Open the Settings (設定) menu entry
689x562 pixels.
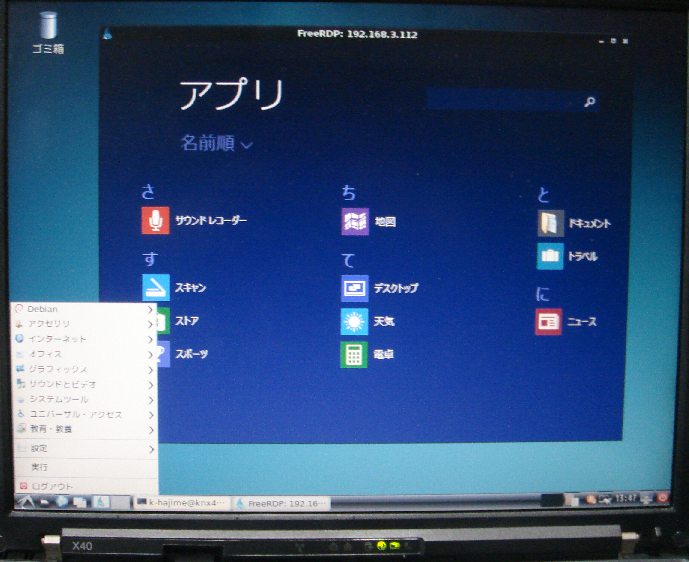pyautogui.click(x=84, y=449)
